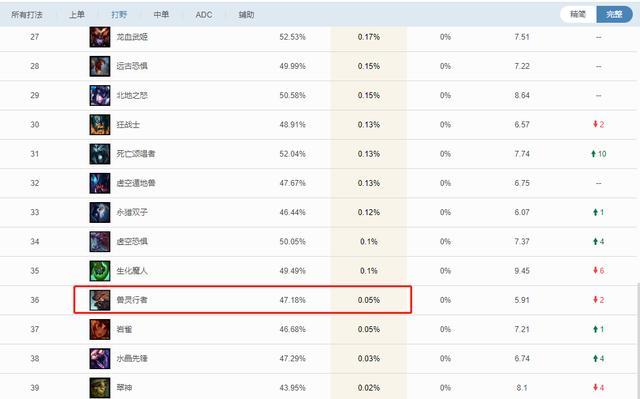Click the 水晶先锋 champion portrait

[x=100, y=359]
